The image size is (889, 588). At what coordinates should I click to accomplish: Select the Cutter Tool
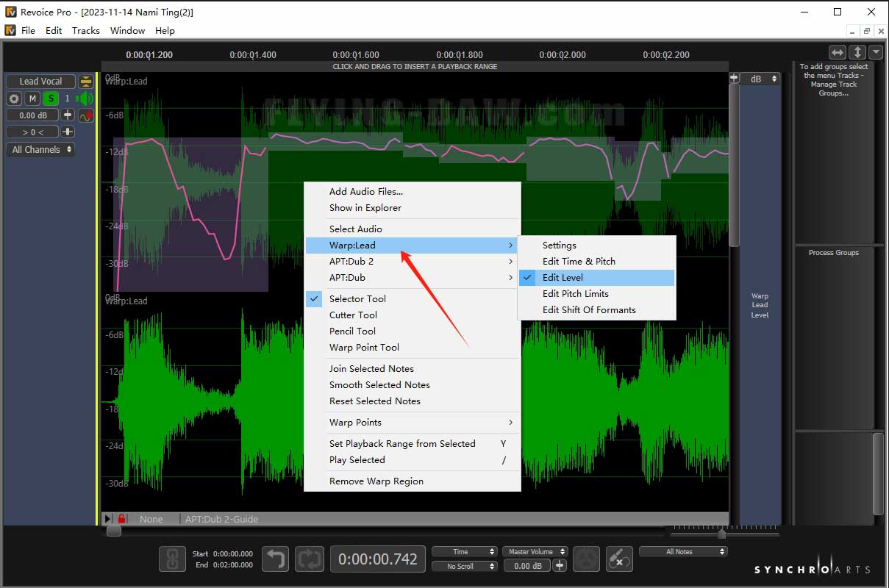point(413,315)
